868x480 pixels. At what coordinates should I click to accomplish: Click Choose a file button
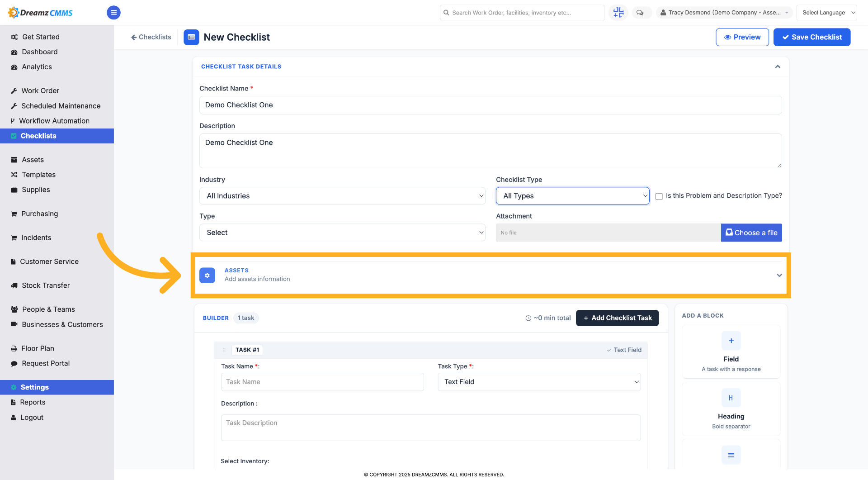point(751,233)
